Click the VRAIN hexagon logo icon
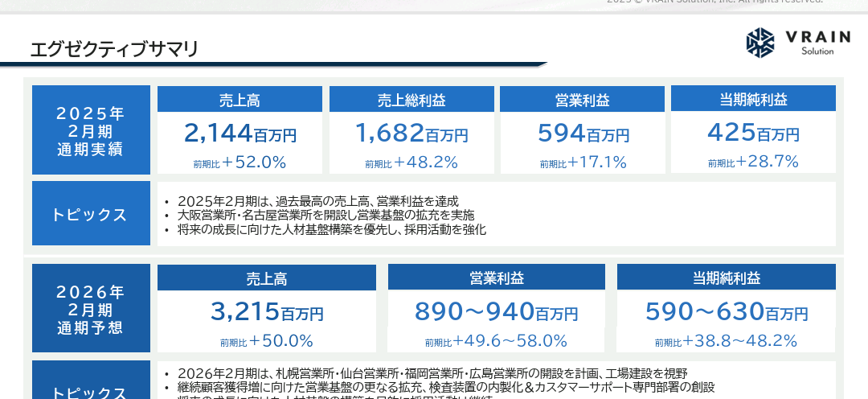Viewport: 868px width, 399px height. tap(759, 42)
